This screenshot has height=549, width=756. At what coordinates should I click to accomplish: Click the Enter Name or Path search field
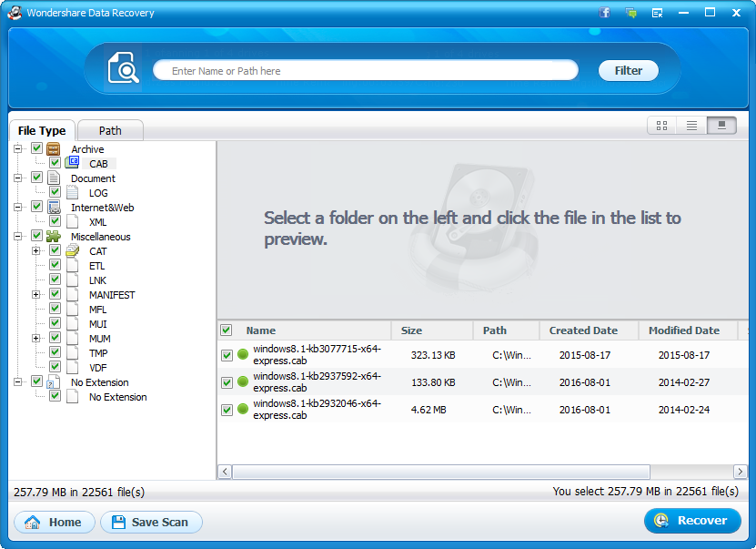[x=365, y=70]
